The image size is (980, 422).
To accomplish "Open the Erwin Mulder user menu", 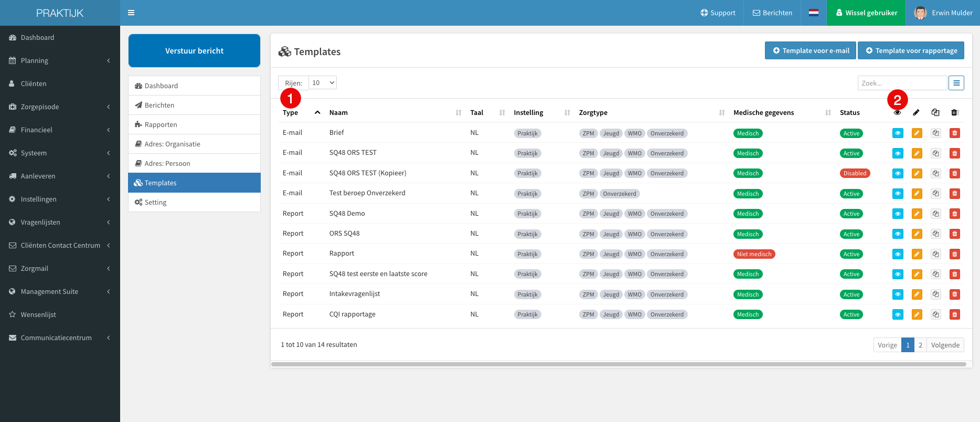I will pyautogui.click(x=943, y=13).
